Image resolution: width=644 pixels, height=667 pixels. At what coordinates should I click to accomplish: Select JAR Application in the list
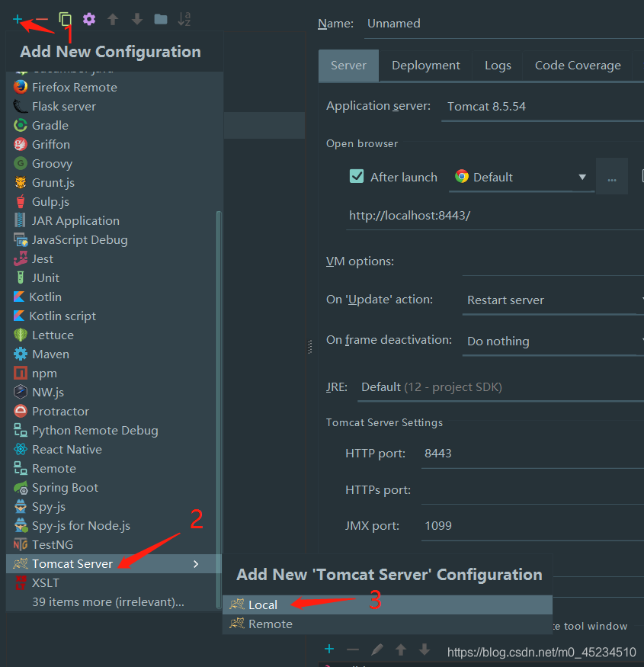112,221
